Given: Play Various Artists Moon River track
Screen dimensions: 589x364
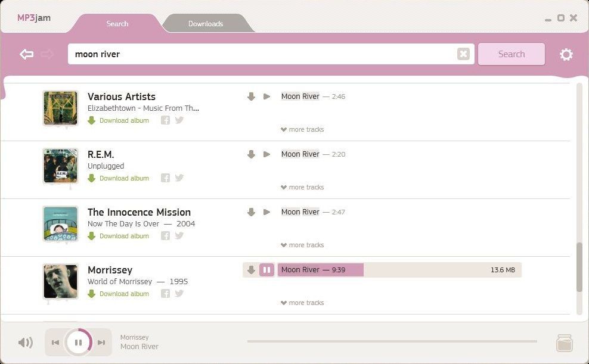Looking at the screenshot, I should (266, 97).
